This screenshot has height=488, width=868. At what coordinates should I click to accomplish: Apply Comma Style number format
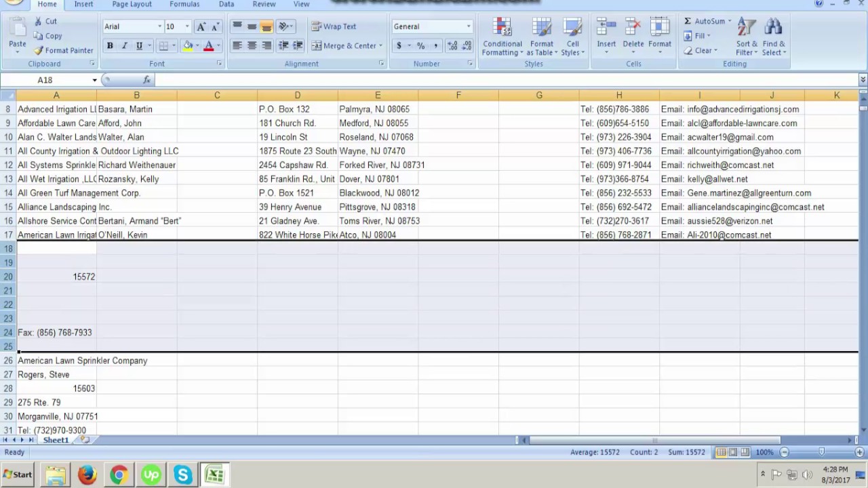click(x=435, y=45)
